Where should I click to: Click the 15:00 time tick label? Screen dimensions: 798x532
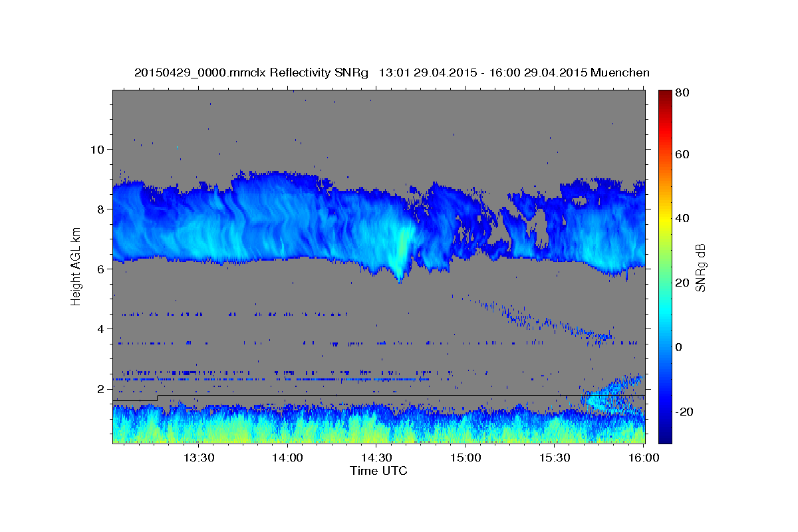click(x=465, y=458)
